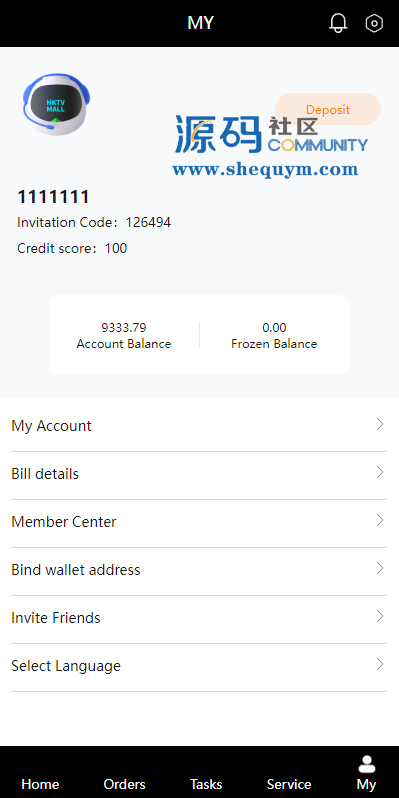Switch to the Orders tab
Screen dimensions: 399x798
pos(124,784)
